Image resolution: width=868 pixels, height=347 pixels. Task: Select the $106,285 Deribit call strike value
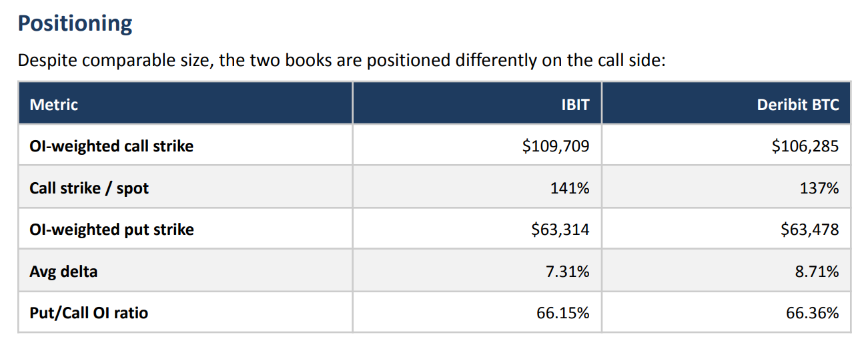point(805,146)
